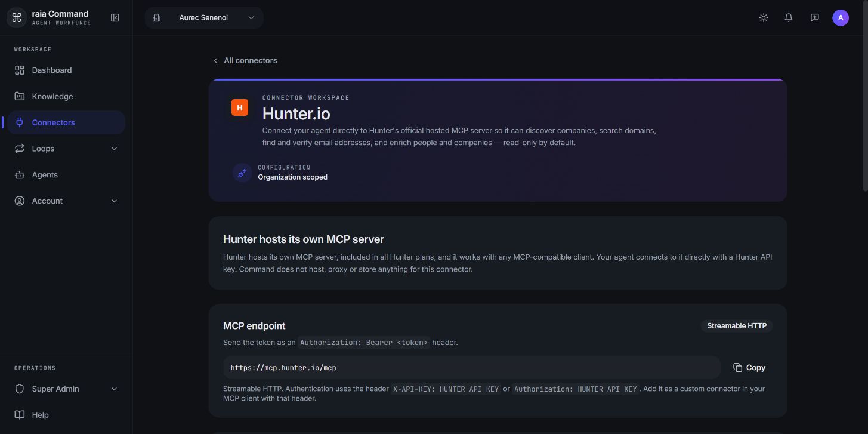Toggle light theme with the sun icon

[x=763, y=18]
